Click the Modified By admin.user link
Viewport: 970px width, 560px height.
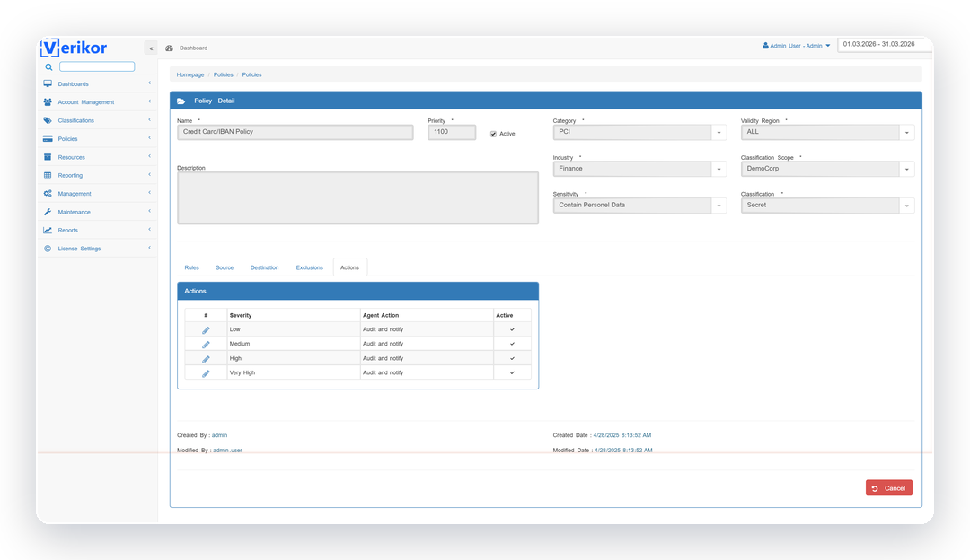[x=227, y=451]
